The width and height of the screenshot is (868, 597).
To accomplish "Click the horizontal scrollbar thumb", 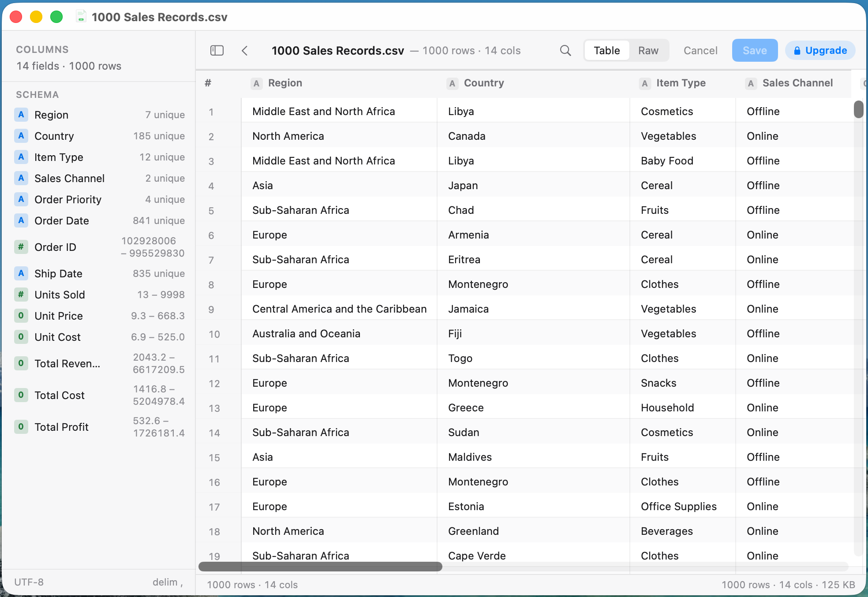I will (320, 567).
